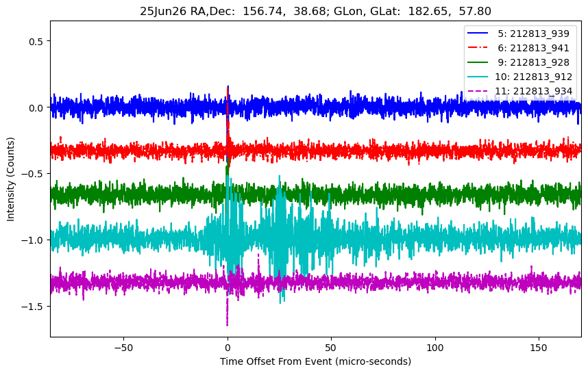Click the y-axis tick label -1.5

tap(33, 307)
